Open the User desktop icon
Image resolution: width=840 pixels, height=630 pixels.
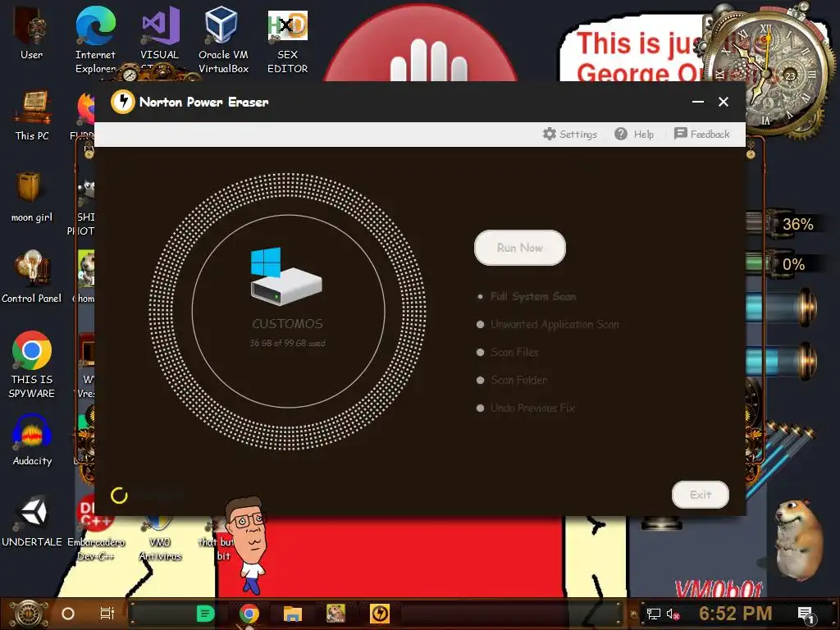(32, 33)
